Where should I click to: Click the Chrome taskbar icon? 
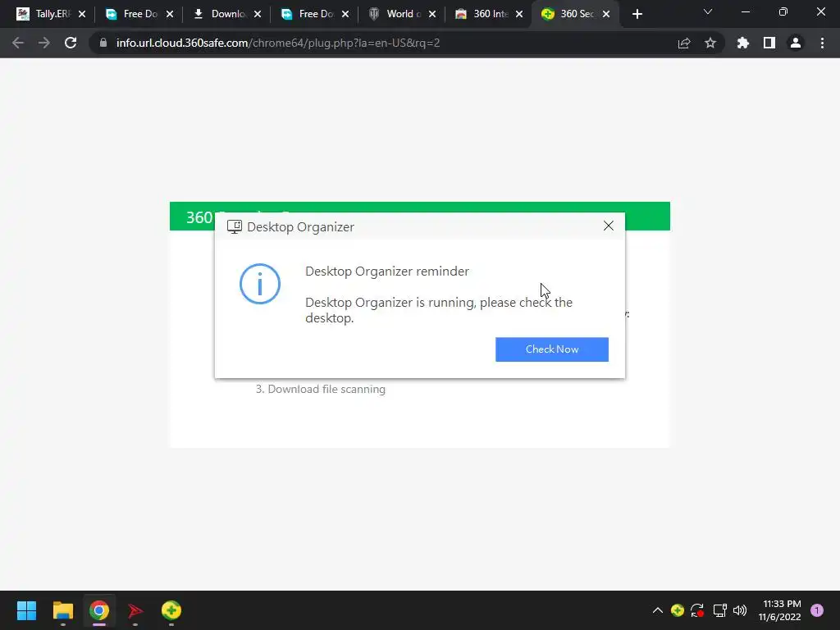(x=99, y=610)
